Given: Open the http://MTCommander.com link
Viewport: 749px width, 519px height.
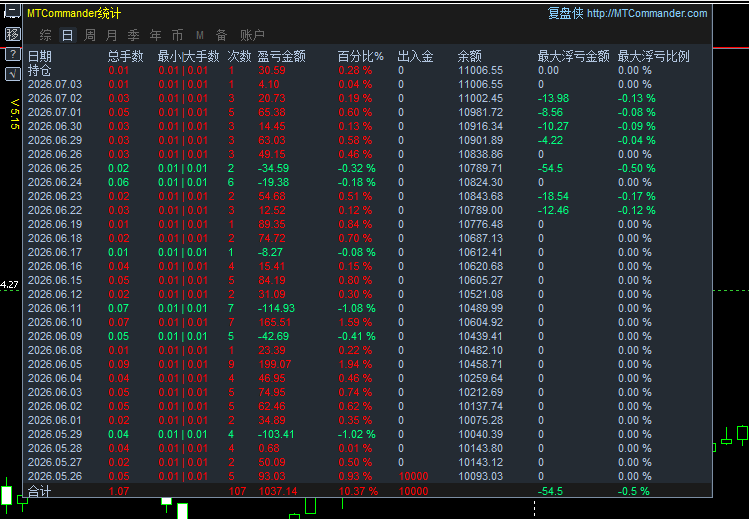Looking at the screenshot, I should [647, 13].
